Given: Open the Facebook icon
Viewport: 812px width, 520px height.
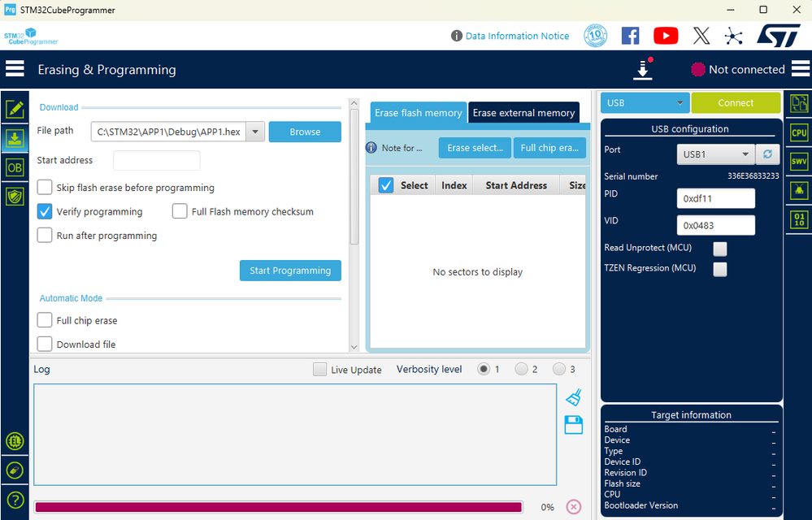Looking at the screenshot, I should pos(630,36).
